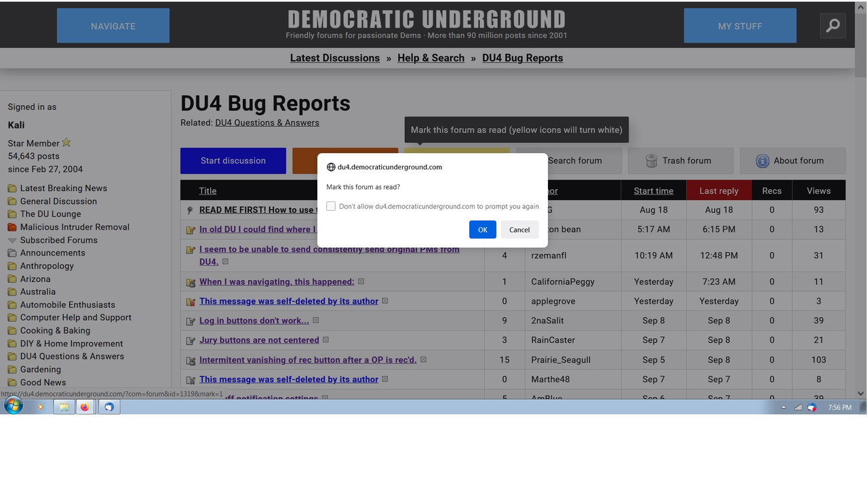Go to Latest Discussions breadcrumb
This screenshot has width=868, height=488.
(x=335, y=58)
